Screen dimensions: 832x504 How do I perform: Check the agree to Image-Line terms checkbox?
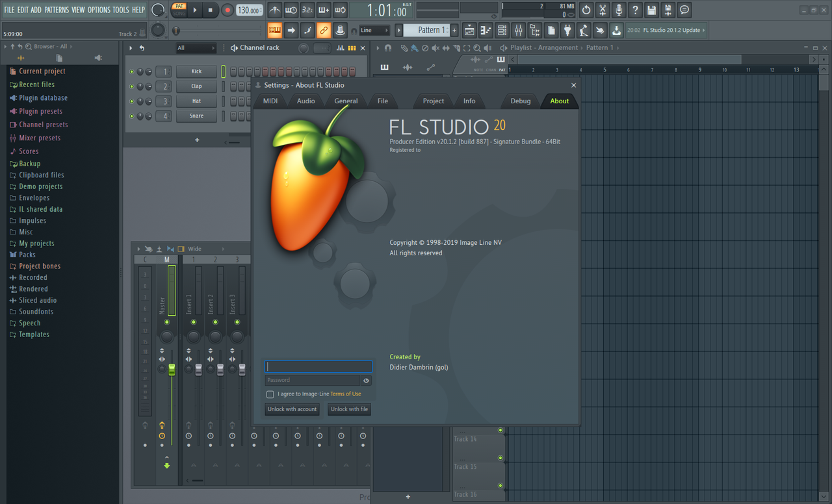[x=270, y=394]
